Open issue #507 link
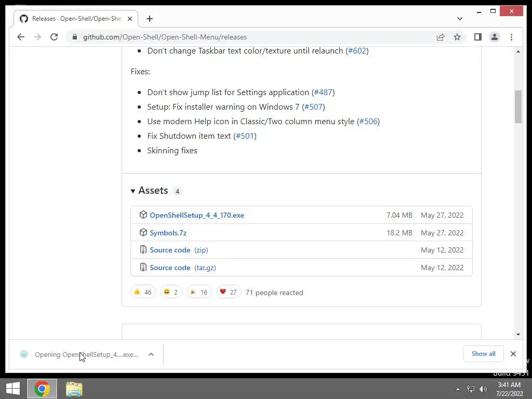 pyautogui.click(x=313, y=107)
